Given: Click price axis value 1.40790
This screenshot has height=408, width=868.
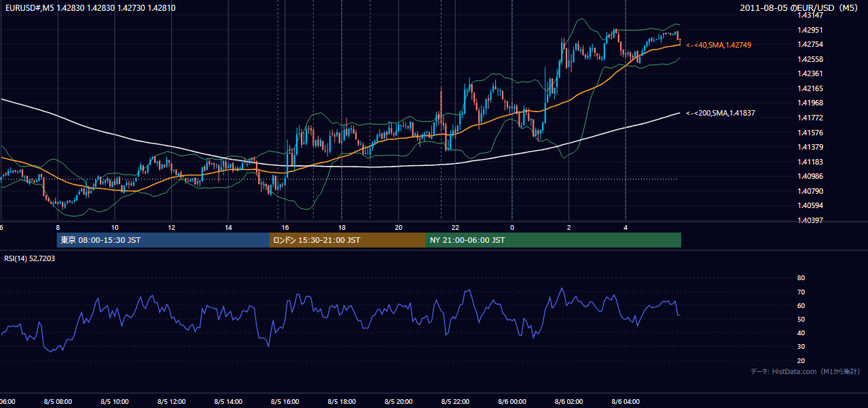Looking at the screenshot, I should [x=810, y=191].
